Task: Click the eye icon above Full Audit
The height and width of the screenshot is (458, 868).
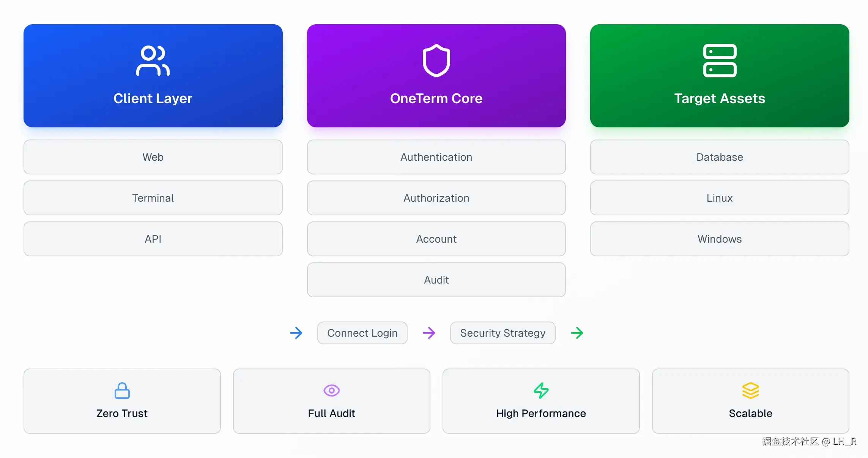Action: 332,391
